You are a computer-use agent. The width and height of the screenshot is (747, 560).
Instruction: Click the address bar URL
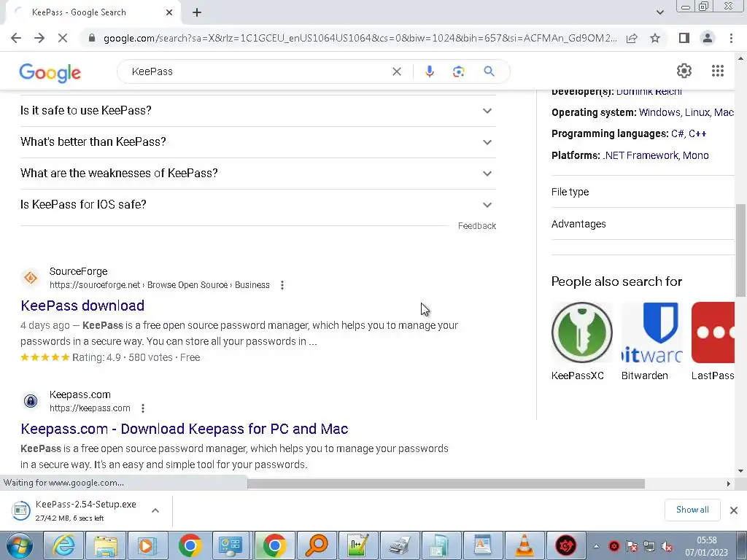click(x=360, y=38)
